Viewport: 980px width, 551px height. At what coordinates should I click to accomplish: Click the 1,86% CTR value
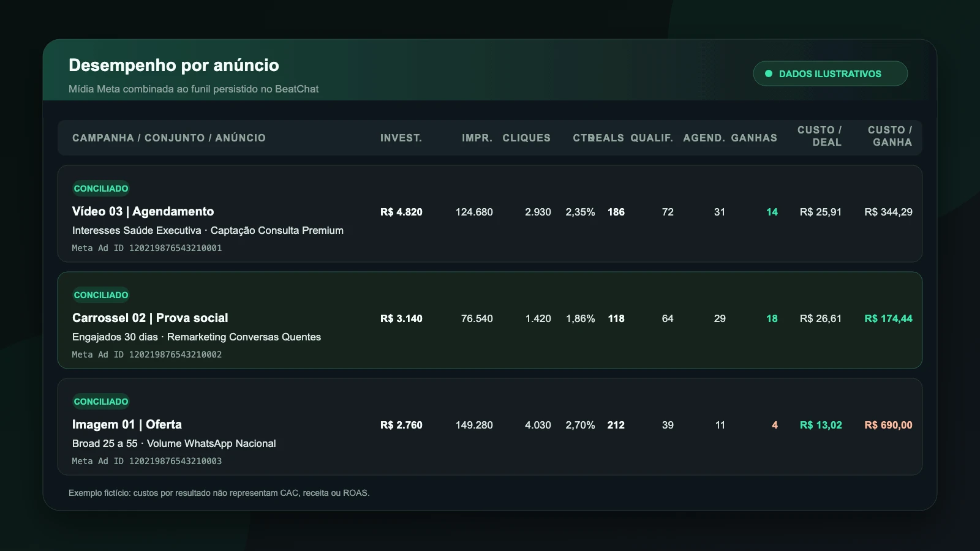click(x=580, y=318)
